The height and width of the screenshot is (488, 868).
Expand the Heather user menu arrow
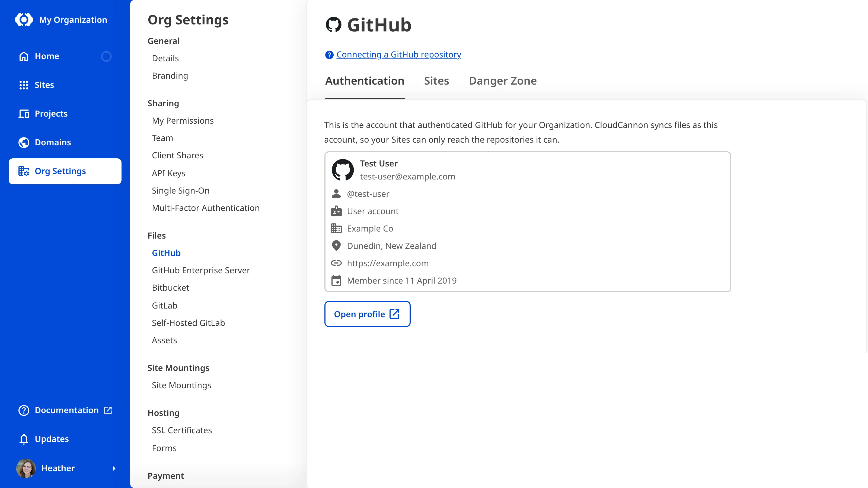tap(114, 468)
